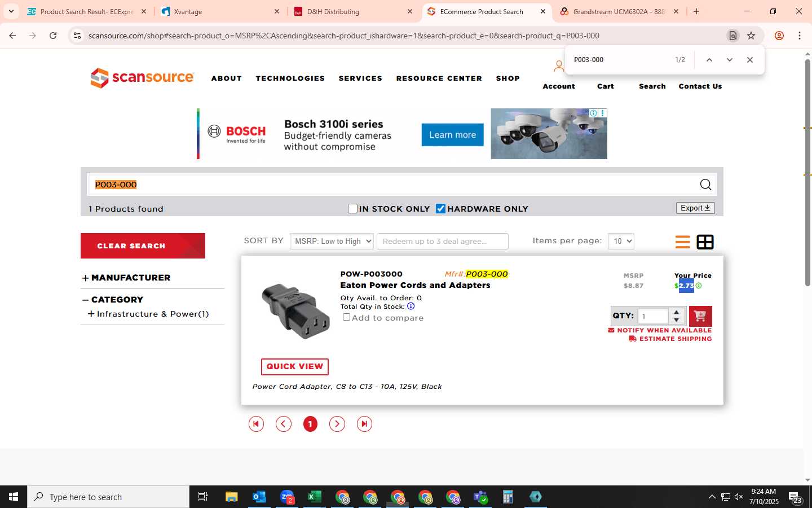Viewport: 812px width, 508px height.
Task: Open Quick View for product
Action: 295,366
